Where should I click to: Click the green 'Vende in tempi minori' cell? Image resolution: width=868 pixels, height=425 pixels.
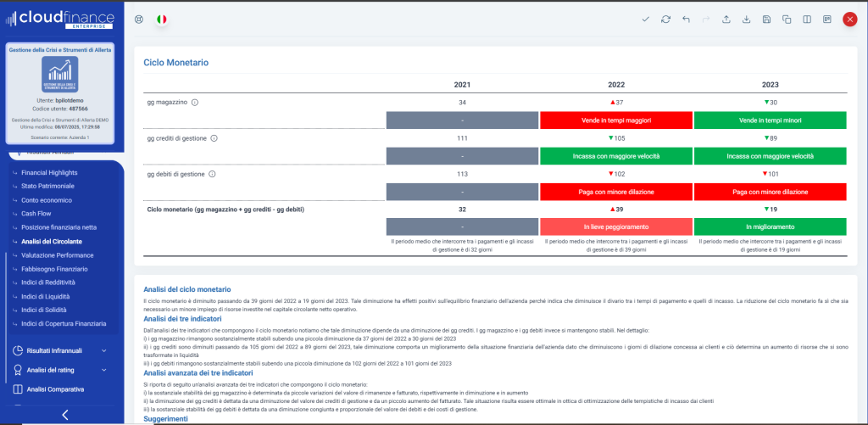pyautogui.click(x=770, y=120)
